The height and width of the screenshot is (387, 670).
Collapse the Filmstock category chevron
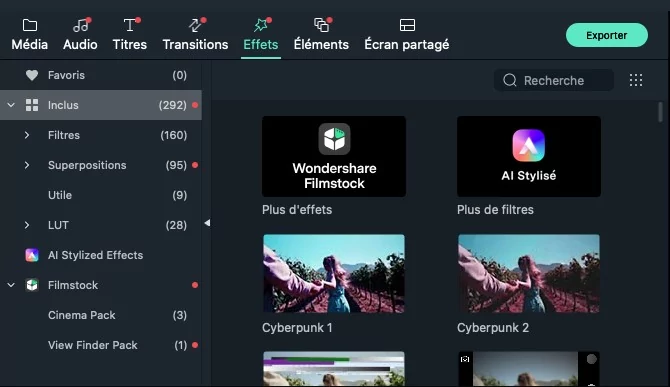coord(11,285)
